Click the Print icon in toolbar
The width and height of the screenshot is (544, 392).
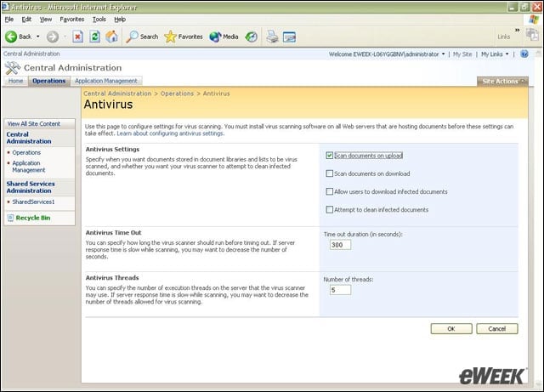pos(272,37)
